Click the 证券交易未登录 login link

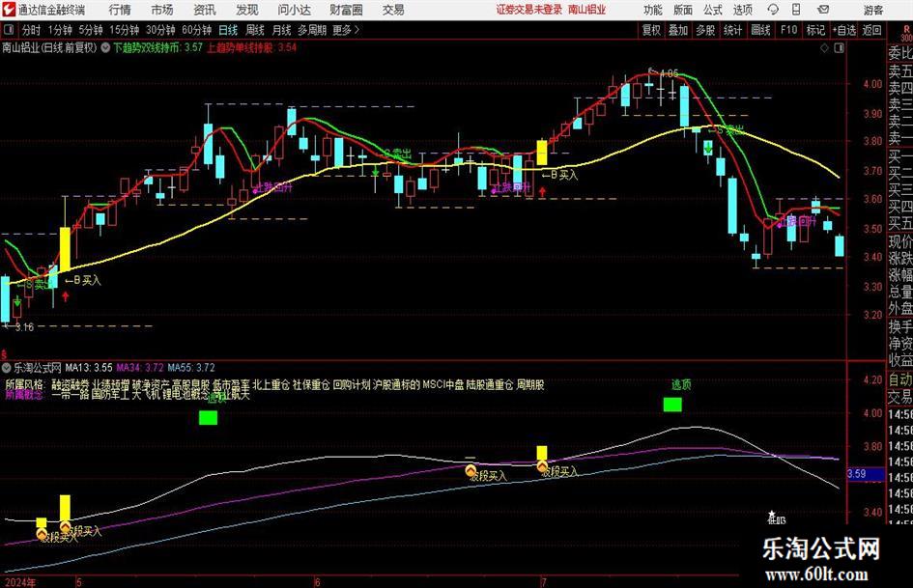coord(529,10)
